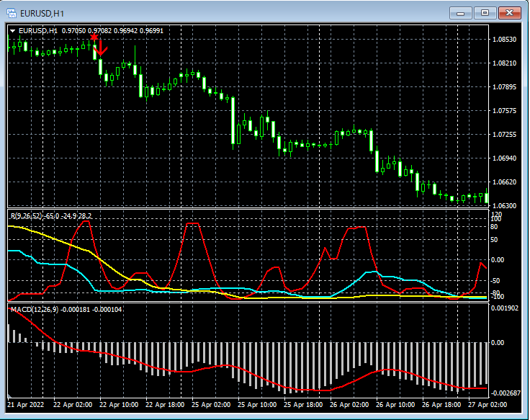Click the 27 Apr 02:00 time label
The image size is (530, 420).
487,405
